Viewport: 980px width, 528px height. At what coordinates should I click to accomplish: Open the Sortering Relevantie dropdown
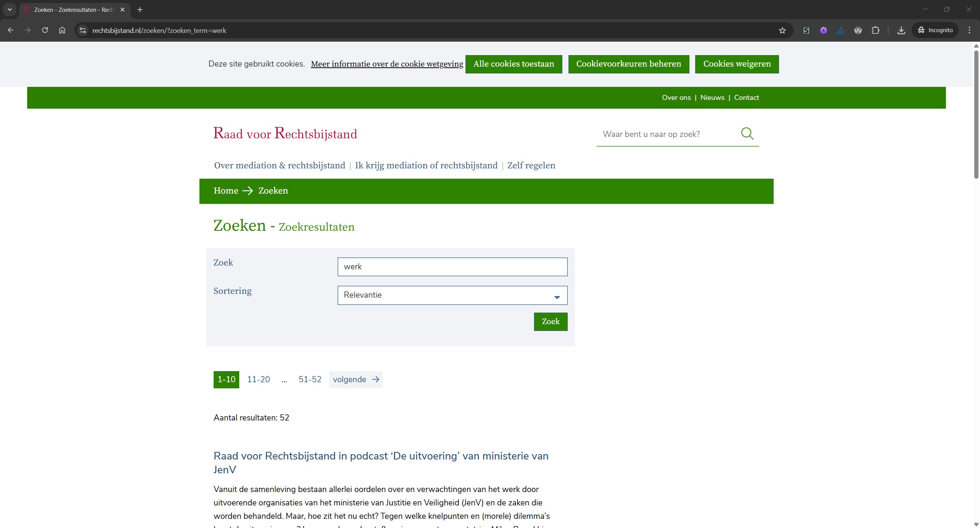click(x=452, y=295)
